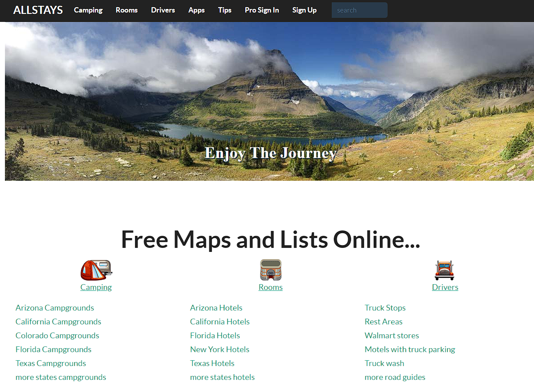Viewport: 534px width, 392px height.
Task: Select Motels with truck parking
Action: point(410,349)
